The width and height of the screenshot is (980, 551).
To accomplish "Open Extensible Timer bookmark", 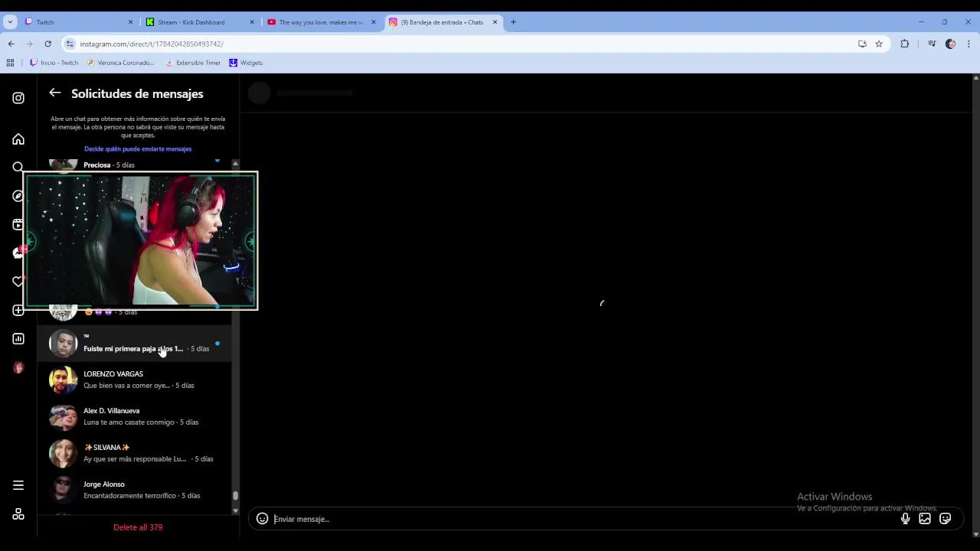I will (192, 63).
